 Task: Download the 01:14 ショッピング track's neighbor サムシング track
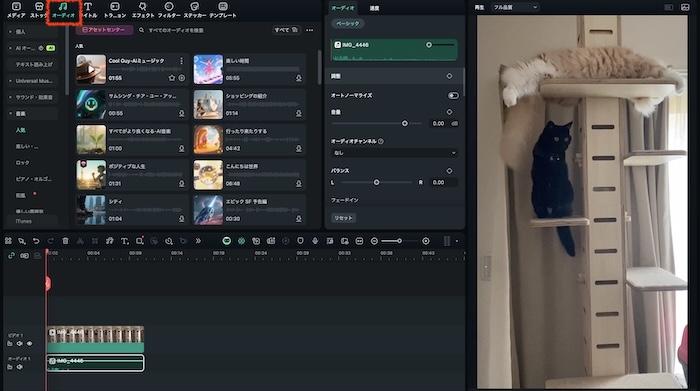coord(182,113)
